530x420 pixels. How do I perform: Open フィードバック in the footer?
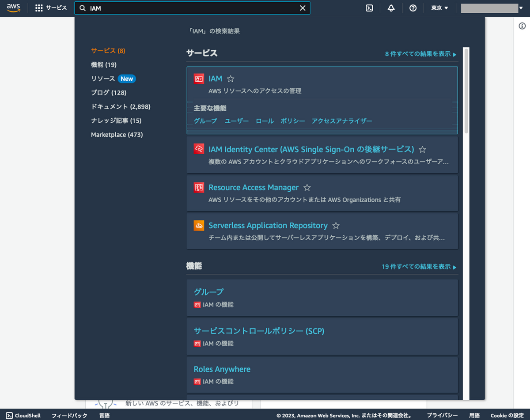pos(69,416)
